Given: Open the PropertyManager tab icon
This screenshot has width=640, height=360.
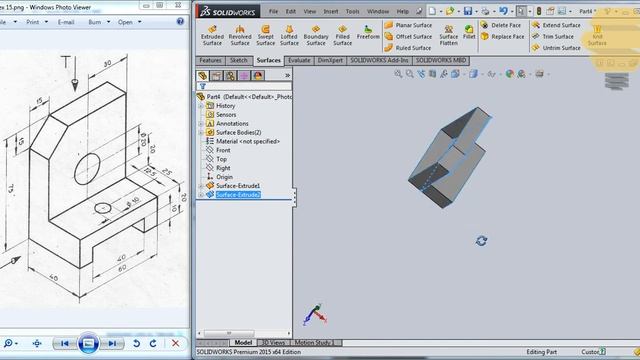Looking at the screenshot, I should point(216,76).
